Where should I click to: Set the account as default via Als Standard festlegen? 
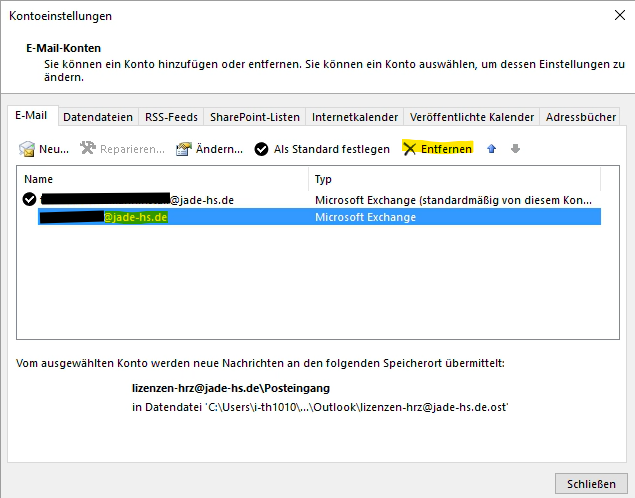(x=322, y=149)
